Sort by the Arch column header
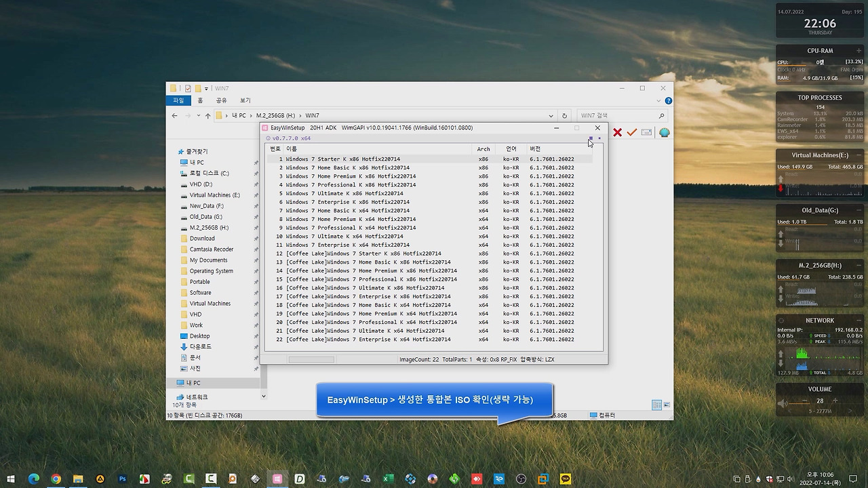Screen dimensions: 868x488 click(484, 148)
